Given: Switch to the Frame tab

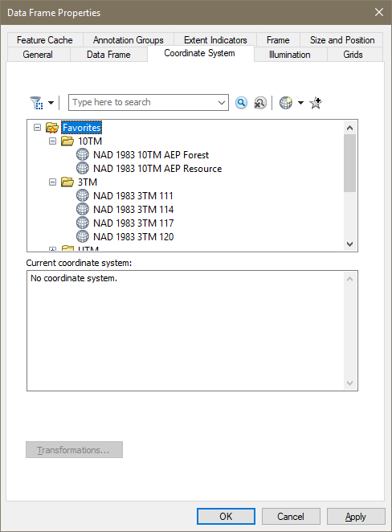Looking at the screenshot, I should 278,40.
